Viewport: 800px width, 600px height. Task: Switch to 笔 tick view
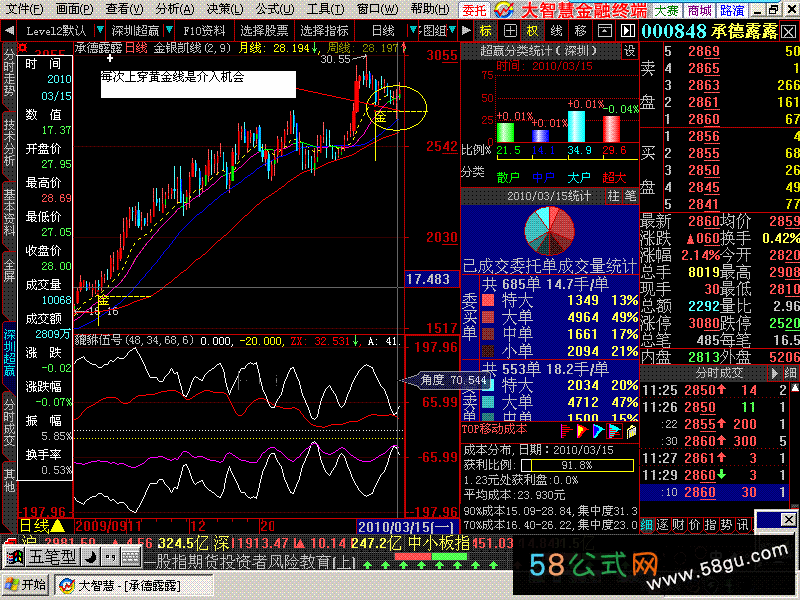pyautogui.click(x=630, y=196)
